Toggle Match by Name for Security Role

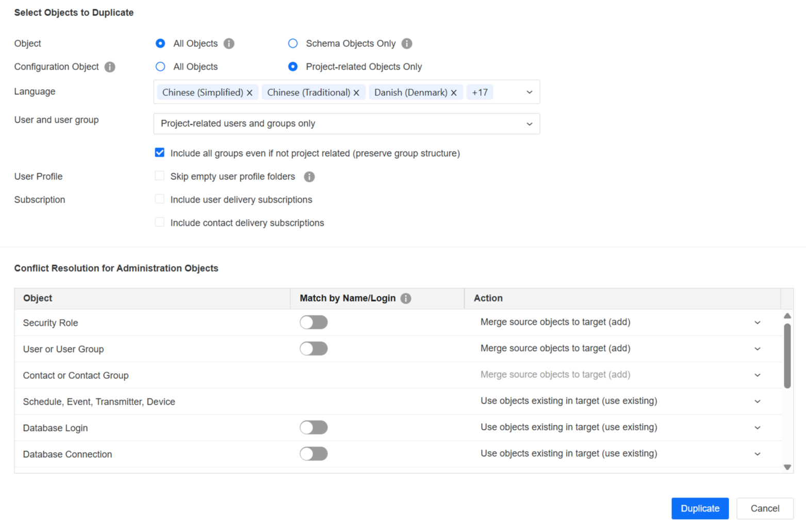pos(314,323)
